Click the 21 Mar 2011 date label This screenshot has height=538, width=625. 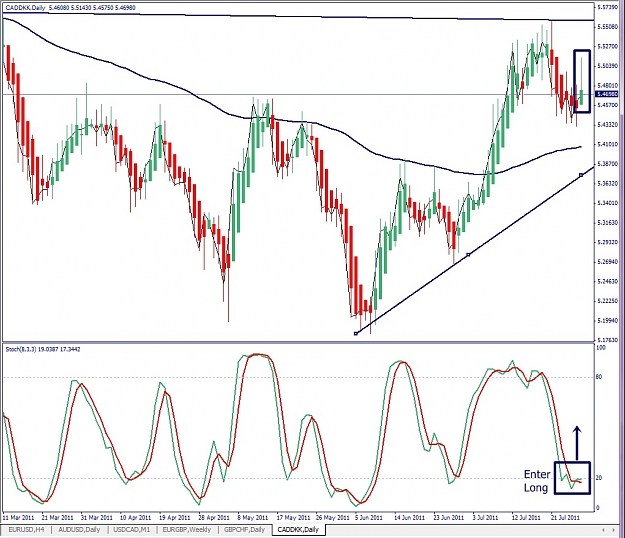58,518
